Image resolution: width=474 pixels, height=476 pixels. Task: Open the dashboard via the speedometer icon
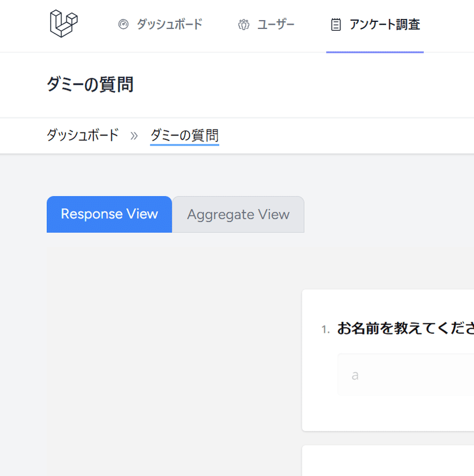123,24
